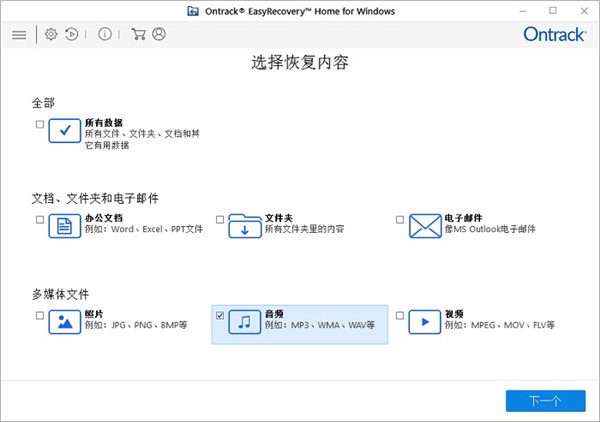600x422 pixels.
Task: Click the 照片 label text
Action: pos(94,314)
